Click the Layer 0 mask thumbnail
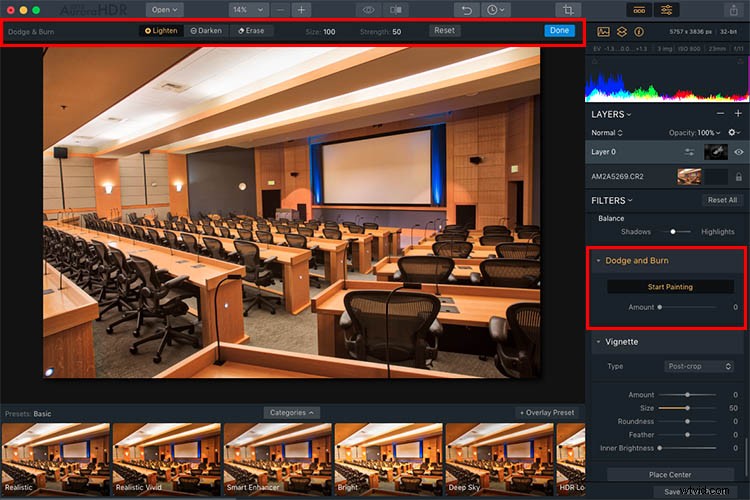Viewport: 750px width, 500px height. pos(716,152)
